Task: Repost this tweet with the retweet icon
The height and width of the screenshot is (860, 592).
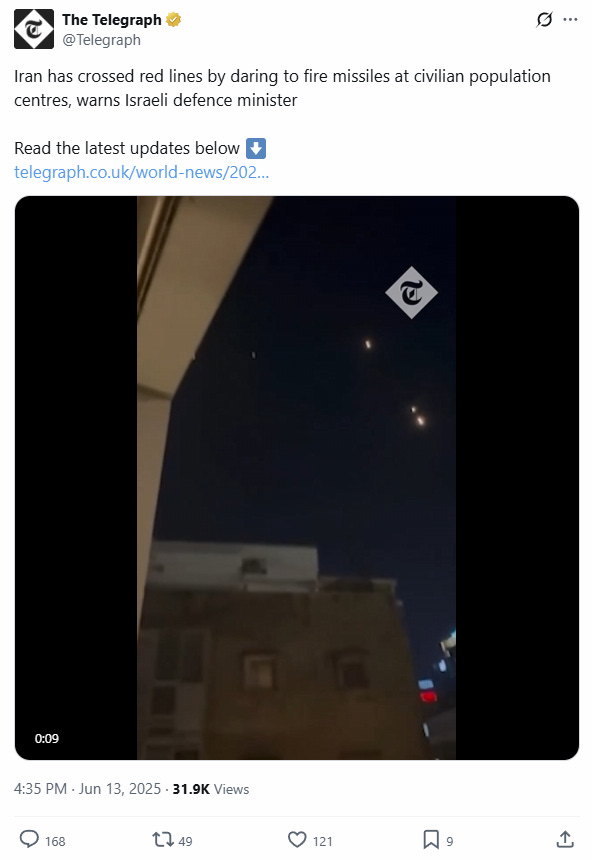Action: click(162, 839)
